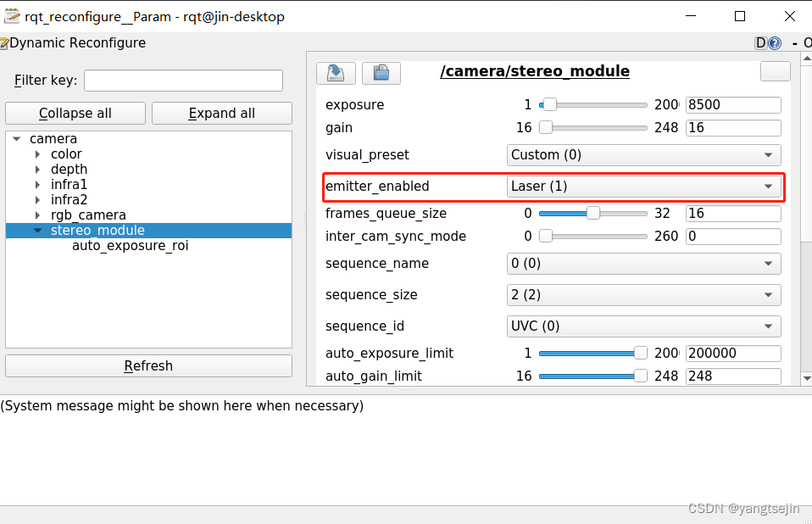This screenshot has height=524, width=812.
Task: Open the sequence_size dropdown
Action: (643, 295)
